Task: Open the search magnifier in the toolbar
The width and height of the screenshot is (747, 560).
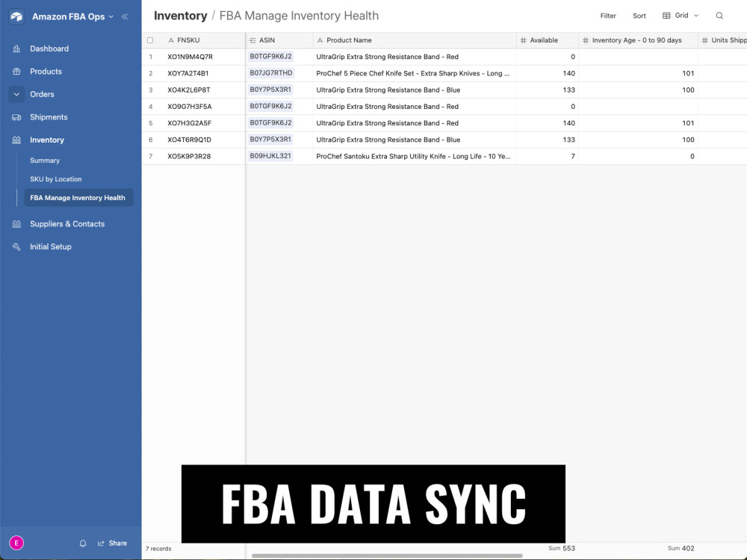Action: pos(718,15)
